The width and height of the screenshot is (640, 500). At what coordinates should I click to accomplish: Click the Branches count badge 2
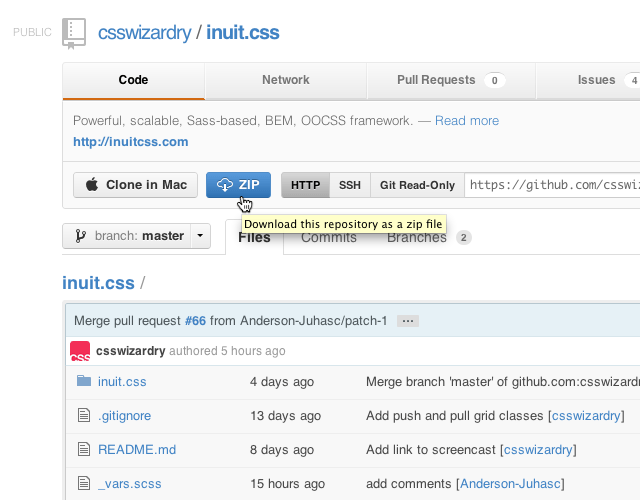tap(464, 238)
